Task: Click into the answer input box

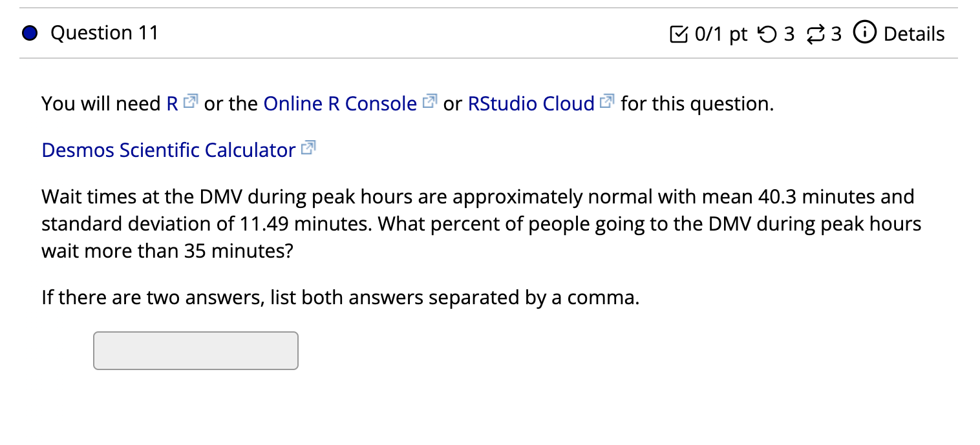Action: [196, 351]
